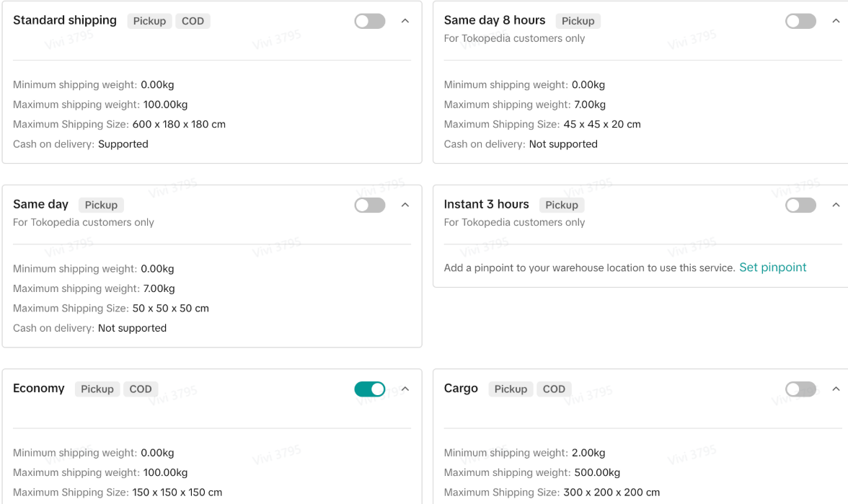Switch on Instant 3 hours service
Viewport: 848px width, 504px height.
[800, 205]
